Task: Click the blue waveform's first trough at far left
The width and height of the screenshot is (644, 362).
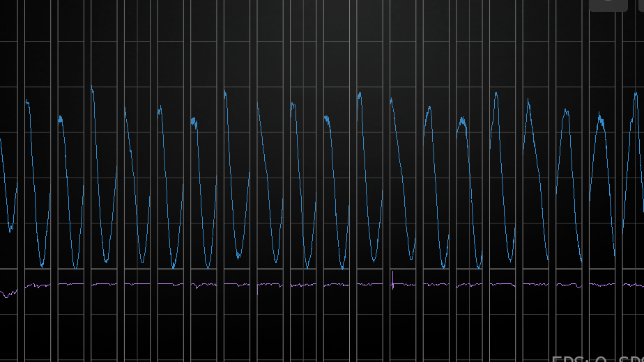Action: click(10, 229)
